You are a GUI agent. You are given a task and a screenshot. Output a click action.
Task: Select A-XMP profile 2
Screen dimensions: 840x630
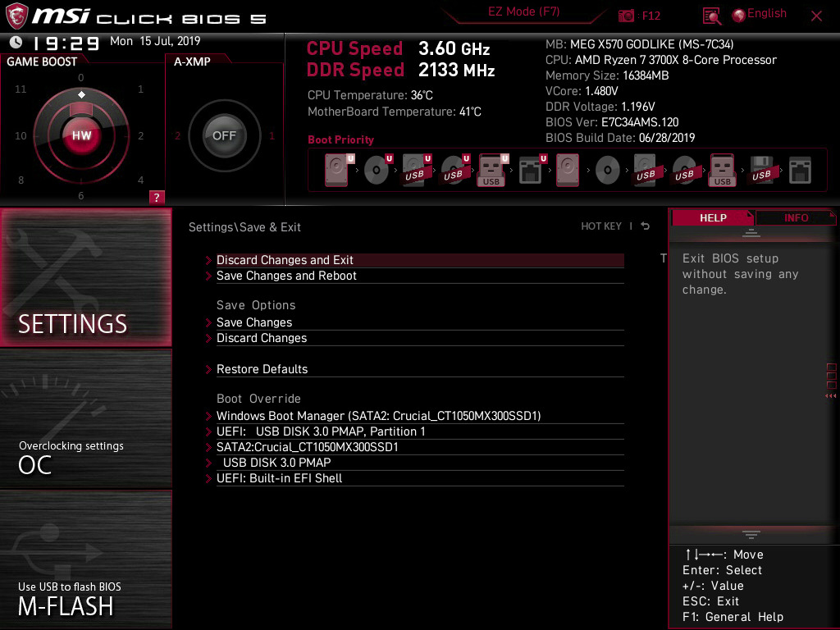click(177, 136)
